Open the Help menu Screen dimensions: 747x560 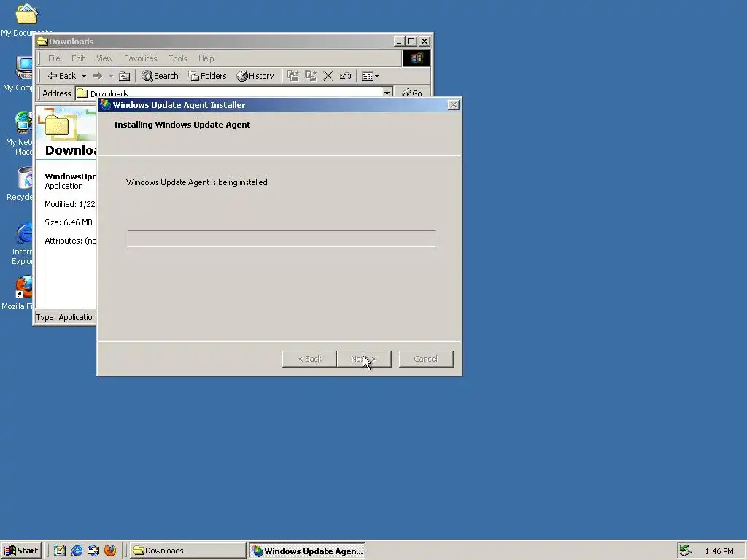tap(206, 58)
